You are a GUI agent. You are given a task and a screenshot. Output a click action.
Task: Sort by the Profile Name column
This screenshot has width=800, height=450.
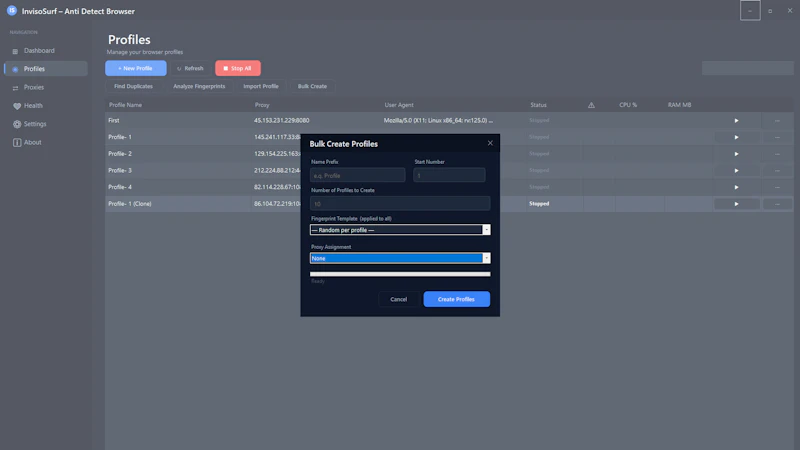[126, 105]
